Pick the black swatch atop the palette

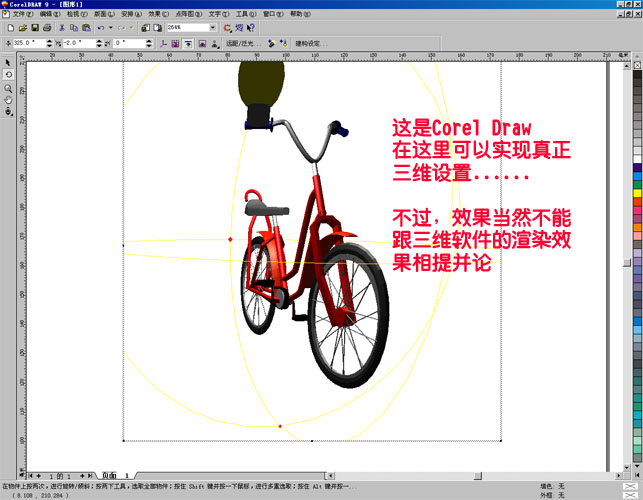(x=637, y=75)
